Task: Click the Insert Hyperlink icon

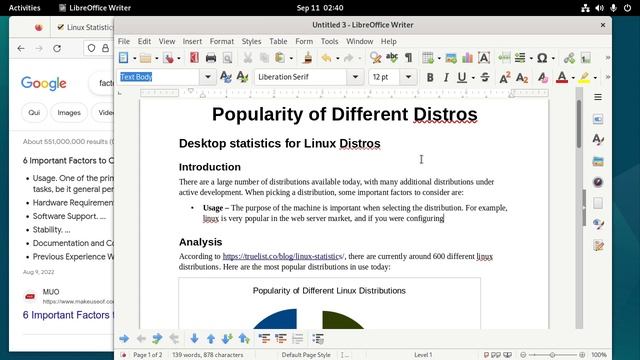Action: click(x=569, y=58)
